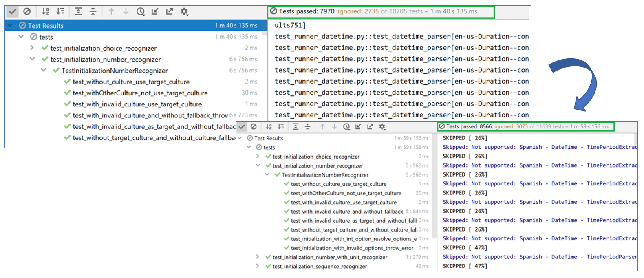Collapse all tests in the 1 m 40 s panel

[x=93, y=11]
